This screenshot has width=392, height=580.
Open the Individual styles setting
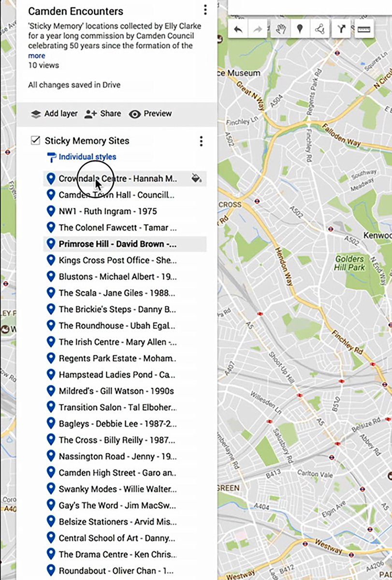(x=82, y=157)
